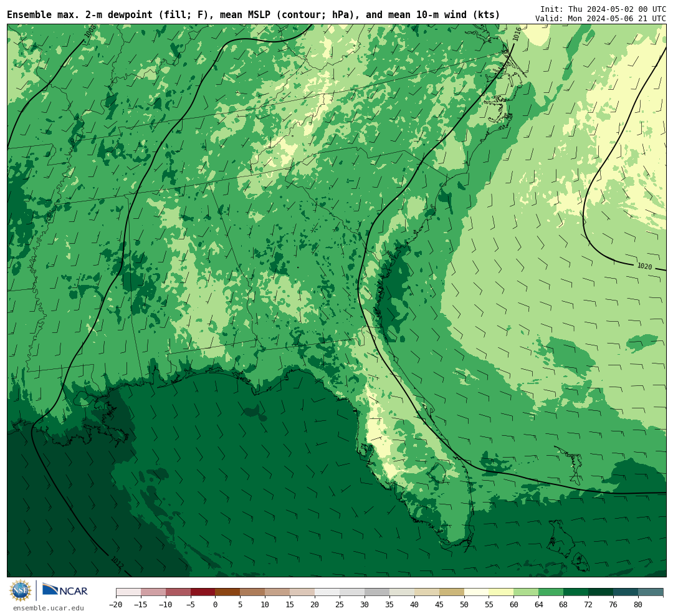This screenshot has width=673, height=616.
Task: Click the 64 colorbar tick label
Action: pos(539,605)
